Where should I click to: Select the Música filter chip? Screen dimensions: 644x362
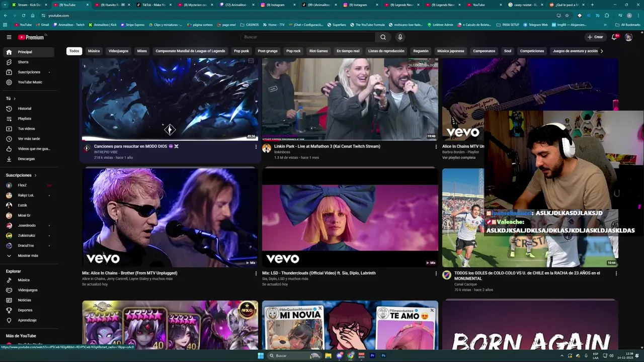94,51
